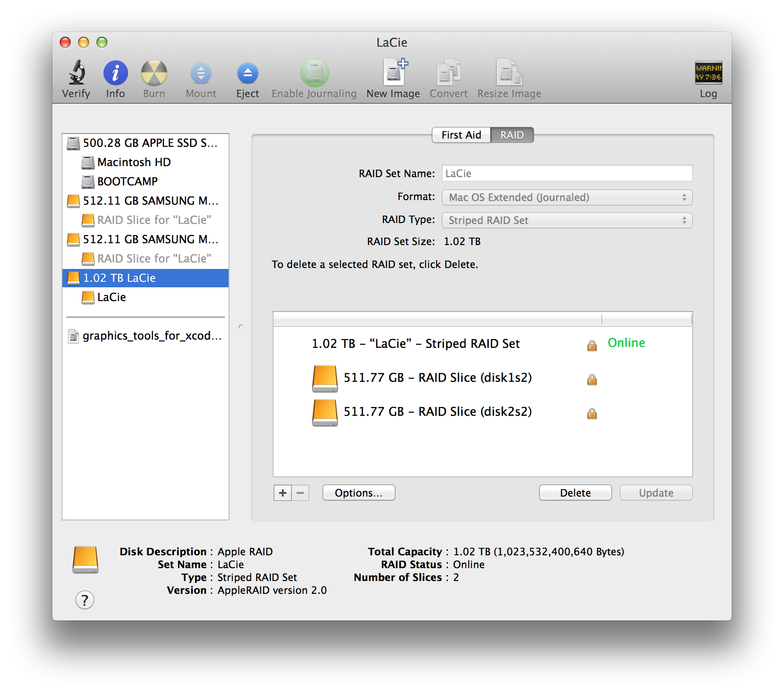Select the 511.77 GB RAID Slice (disk2s2) row
Screen dimensions: 784x693
pos(483,412)
